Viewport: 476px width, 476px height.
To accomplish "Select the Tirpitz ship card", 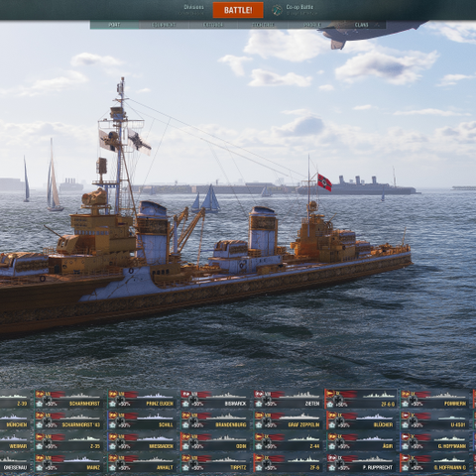I will click(x=215, y=463).
